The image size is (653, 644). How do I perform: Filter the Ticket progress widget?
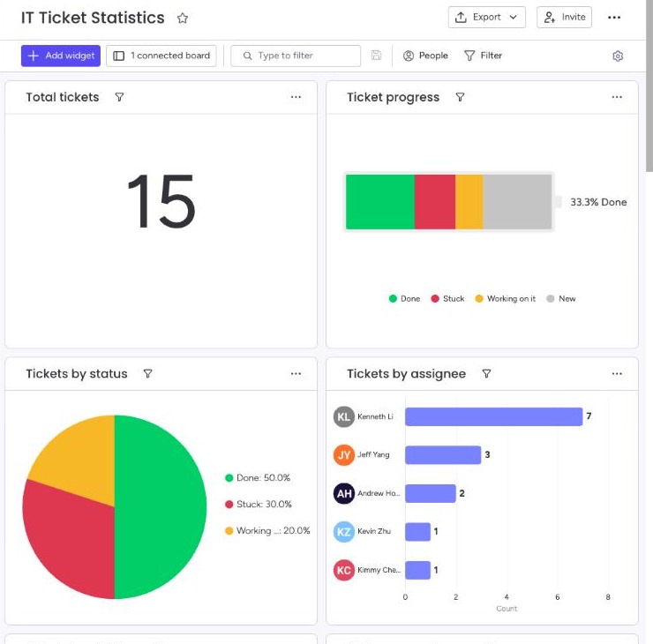(460, 97)
